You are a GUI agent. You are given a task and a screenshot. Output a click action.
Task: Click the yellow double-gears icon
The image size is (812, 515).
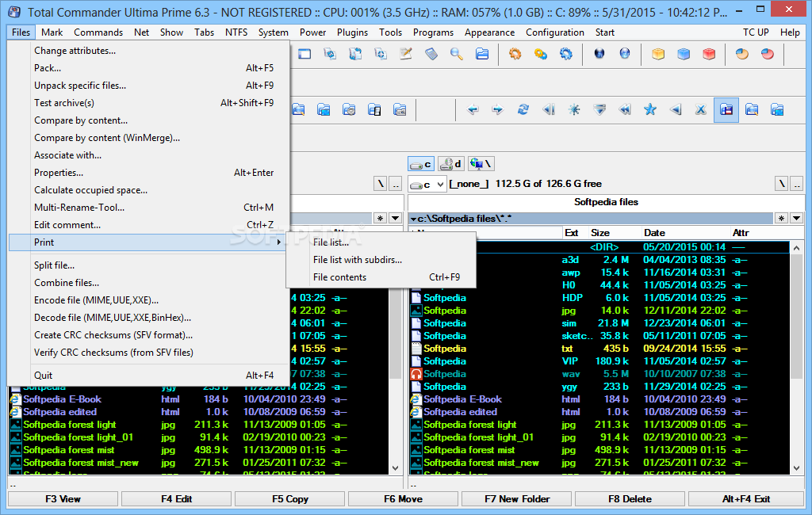pyautogui.click(x=540, y=54)
